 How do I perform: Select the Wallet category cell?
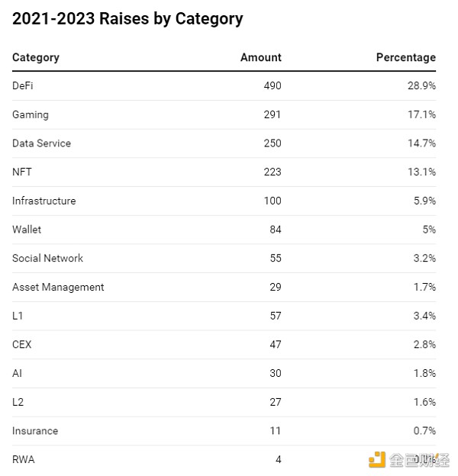point(27,230)
